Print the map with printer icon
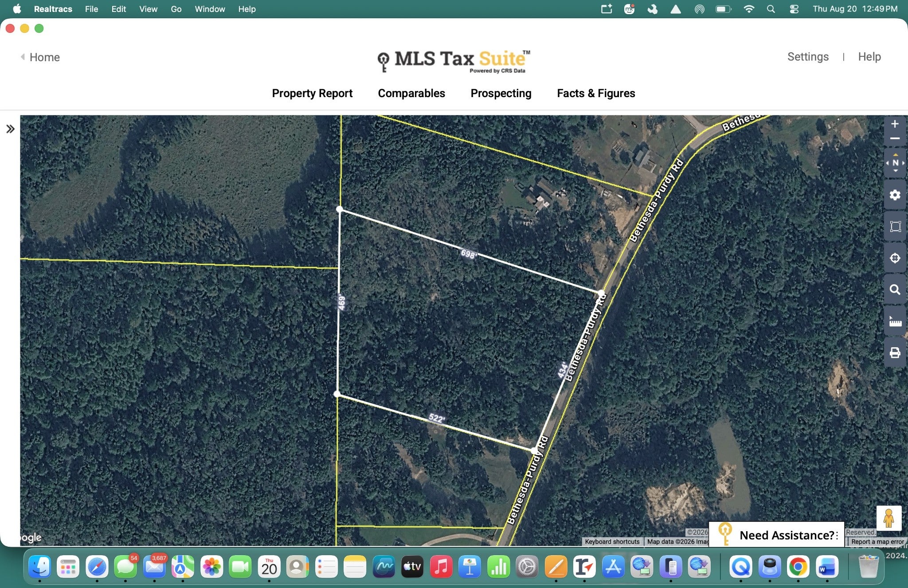The width and height of the screenshot is (908, 588). 895,353
